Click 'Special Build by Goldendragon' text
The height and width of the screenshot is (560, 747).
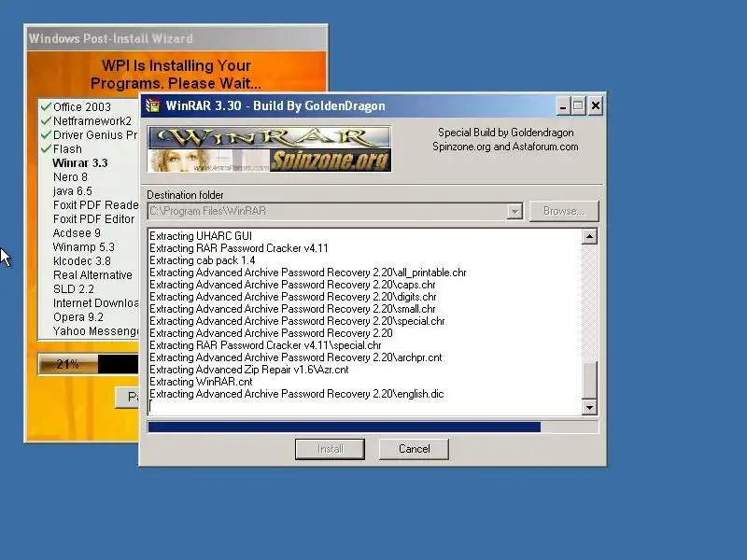point(506,133)
